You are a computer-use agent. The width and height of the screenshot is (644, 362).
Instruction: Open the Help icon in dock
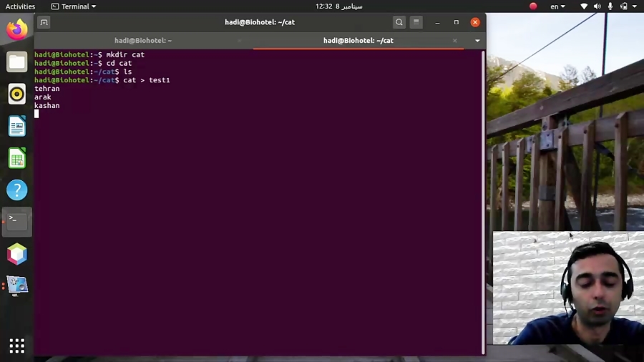[x=17, y=190]
